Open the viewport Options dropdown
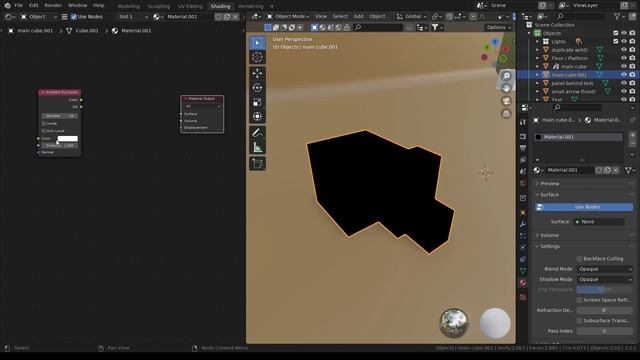Image resolution: width=640 pixels, height=360 pixels. point(499,27)
